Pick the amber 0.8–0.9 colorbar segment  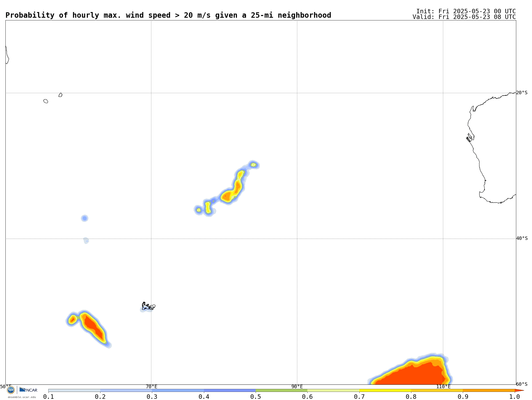click(x=437, y=390)
